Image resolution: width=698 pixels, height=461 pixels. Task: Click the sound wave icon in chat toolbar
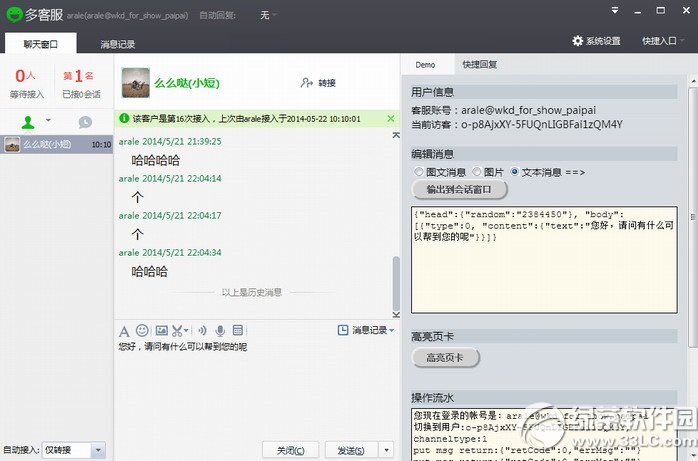point(202,330)
